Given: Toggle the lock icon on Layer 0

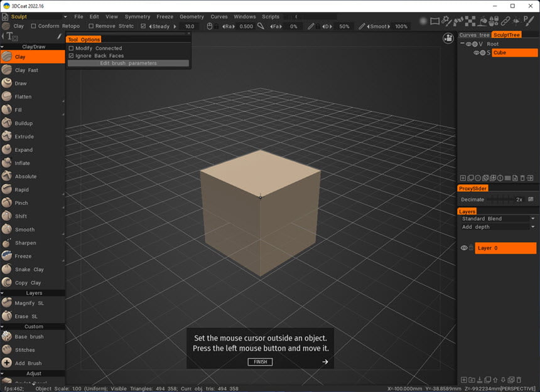Looking at the screenshot, I should tap(471, 248).
